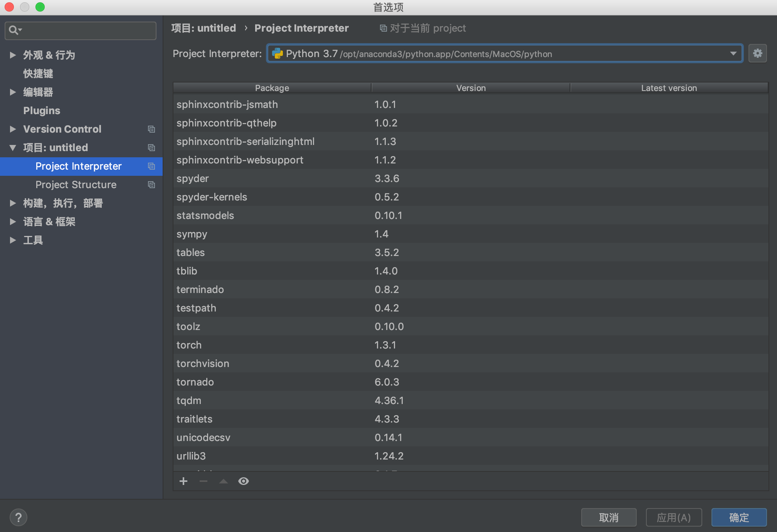777x532 pixels.
Task: Click the upgrade package arrow icon
Action: coord(224,481)
